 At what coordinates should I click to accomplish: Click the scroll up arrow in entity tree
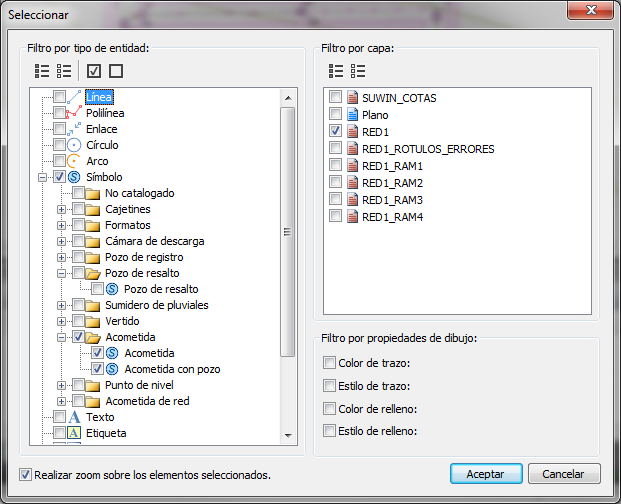click(288, 98)
